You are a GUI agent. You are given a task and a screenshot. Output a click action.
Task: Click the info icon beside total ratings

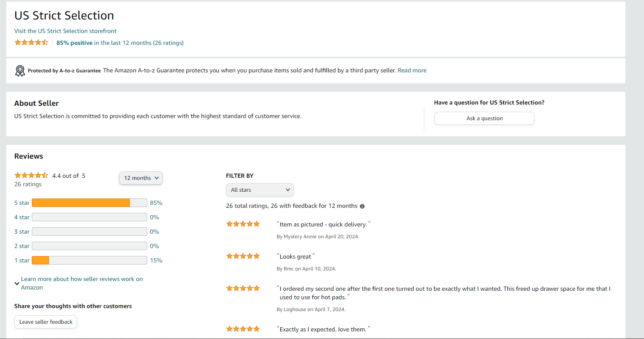362,207
